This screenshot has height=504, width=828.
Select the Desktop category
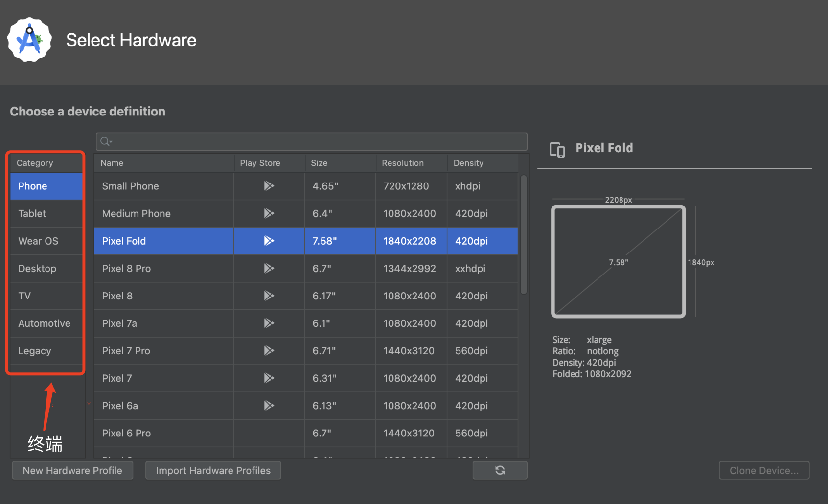click(46, 268)
